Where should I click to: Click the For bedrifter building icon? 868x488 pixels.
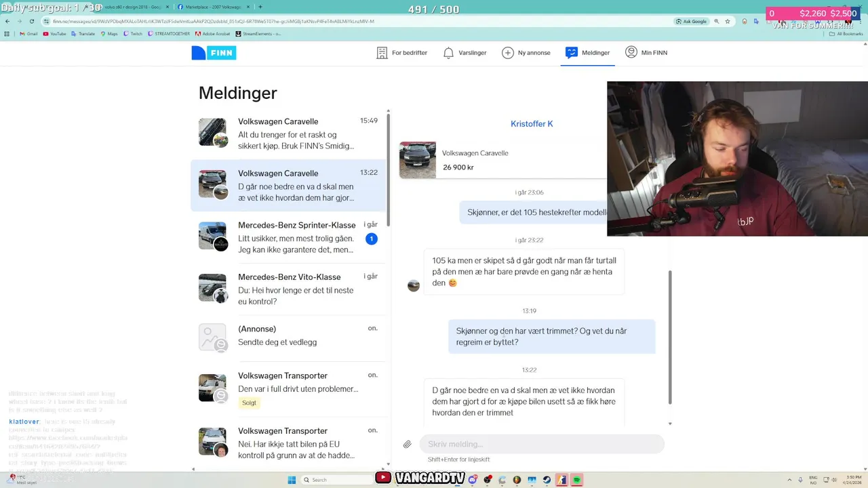tap(382, 53)
